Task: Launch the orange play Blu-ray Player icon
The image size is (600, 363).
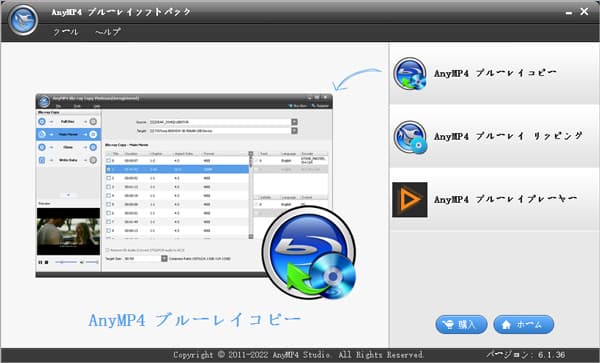Action: tap(409, 200)
